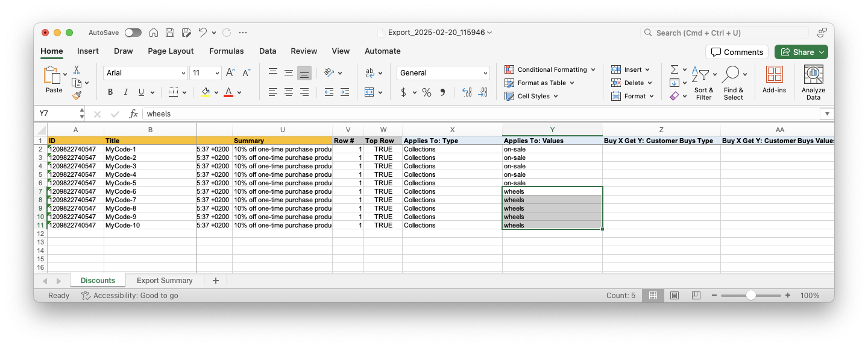The height and width of the screenshot is (347, 868).
Task: Click the Increase Font Size icon
Action: coord(230,73)
